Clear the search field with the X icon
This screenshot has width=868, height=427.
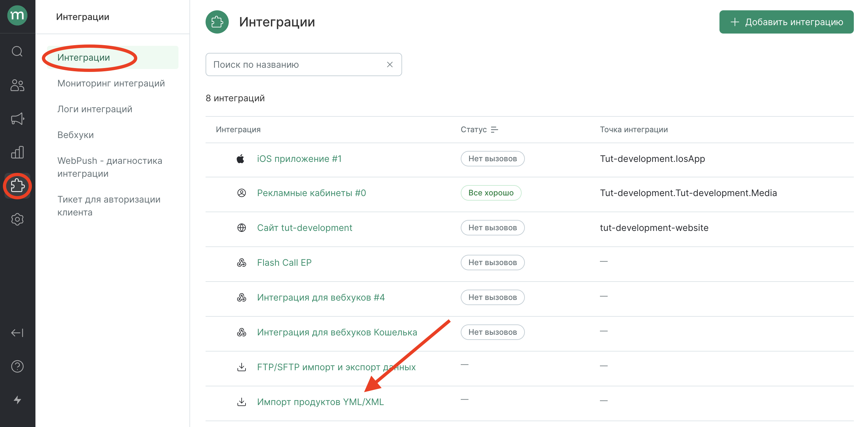[390, 65]
